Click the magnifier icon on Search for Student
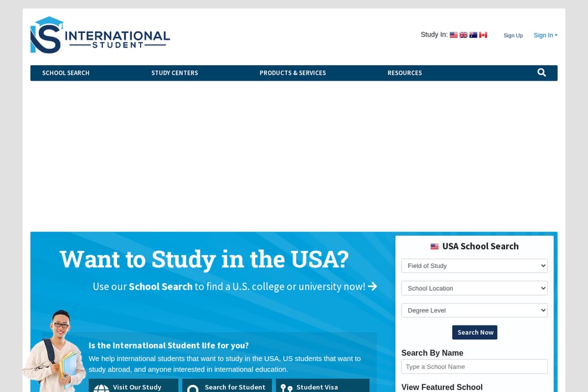 coord(193,388)
